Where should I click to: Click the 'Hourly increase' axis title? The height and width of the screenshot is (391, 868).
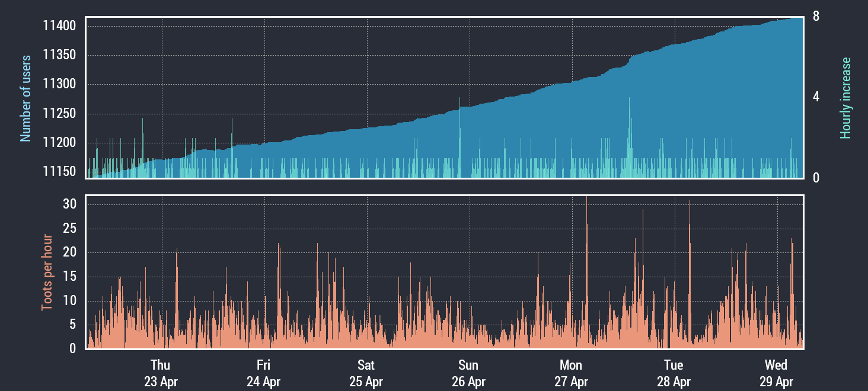click(x=845, y=98)
